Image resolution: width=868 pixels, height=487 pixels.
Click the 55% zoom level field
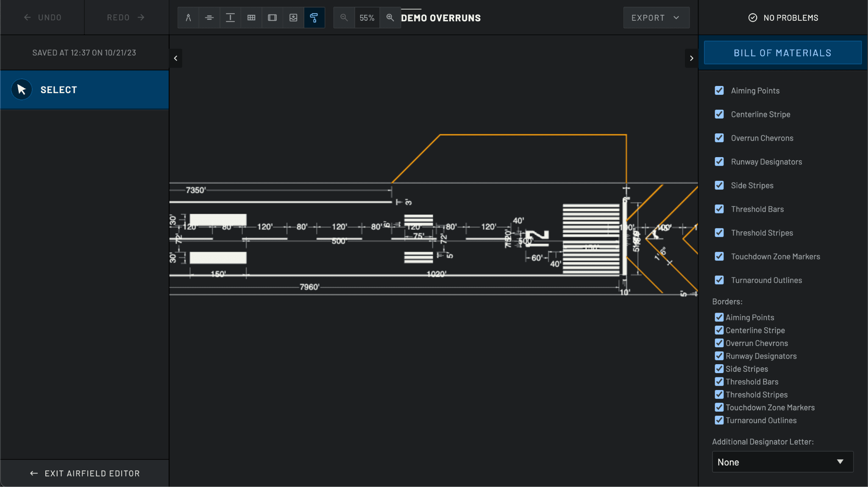click(x=367, y=18)
